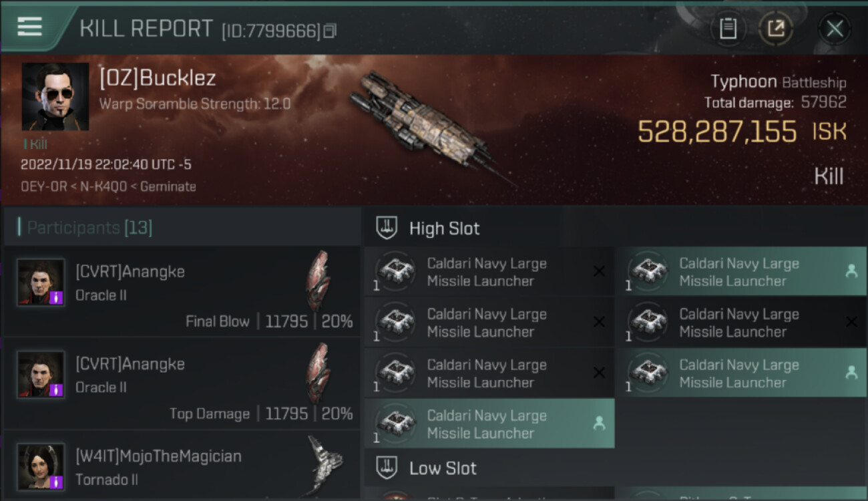The height and width of the screenshot is (501, 868).
Task: Copy the kill report ID
Action: pos(330,31)
